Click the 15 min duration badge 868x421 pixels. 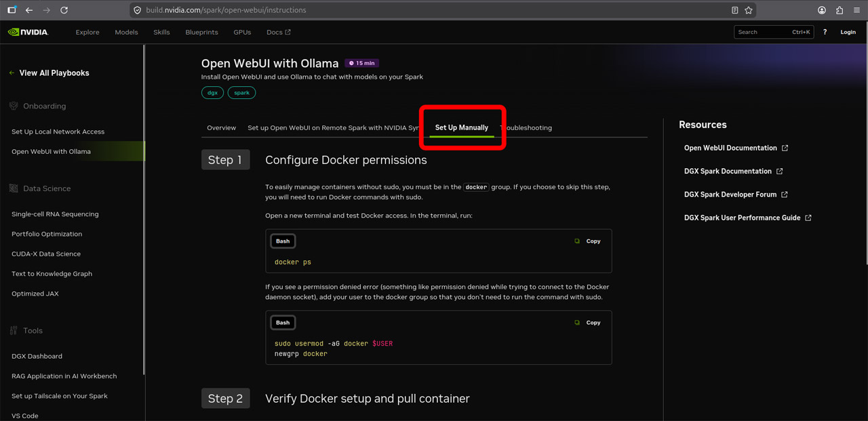tap(361, 63)
